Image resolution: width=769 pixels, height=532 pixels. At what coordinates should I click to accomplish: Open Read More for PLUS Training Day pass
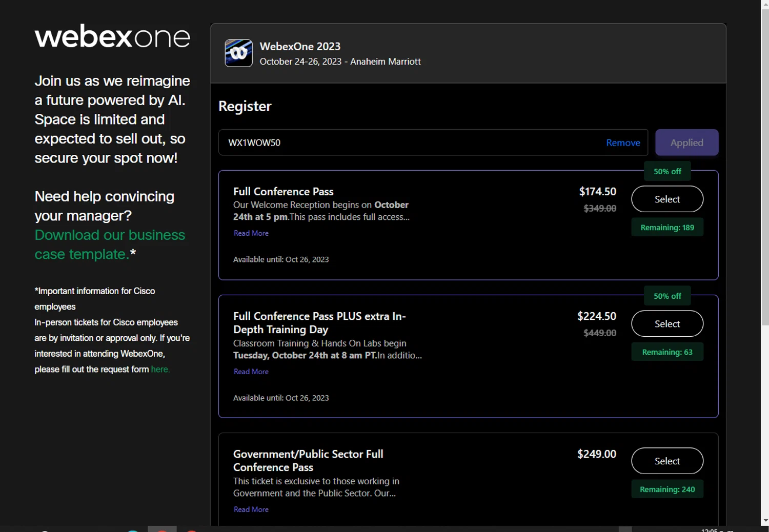coord(251,372)
